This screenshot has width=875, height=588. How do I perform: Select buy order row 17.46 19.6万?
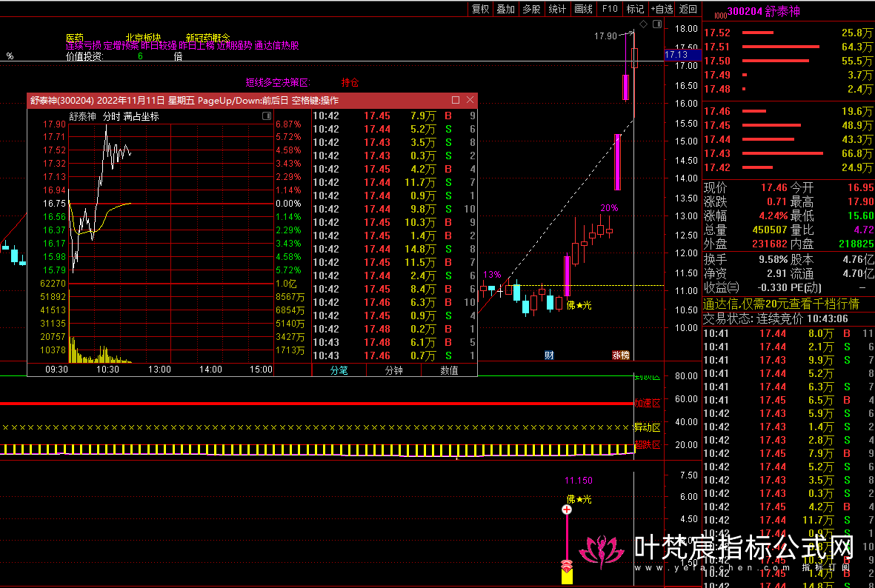click(x=788, y=112)
